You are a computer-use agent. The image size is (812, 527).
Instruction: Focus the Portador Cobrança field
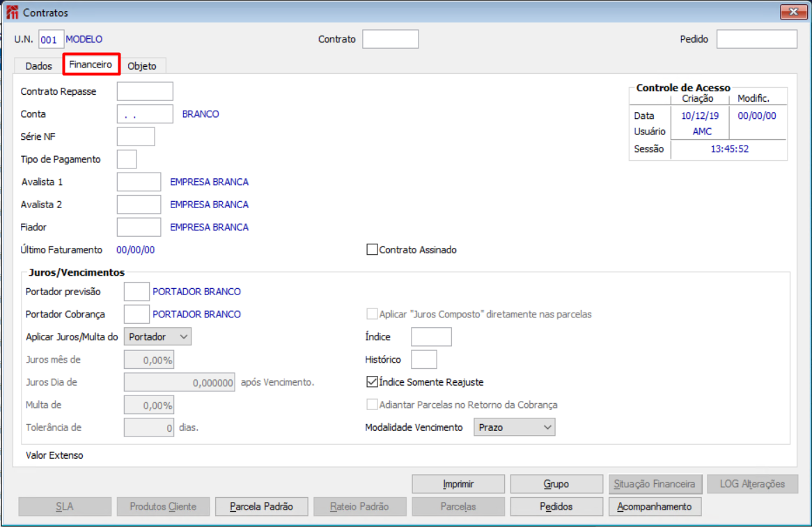(x=136, y=314)
